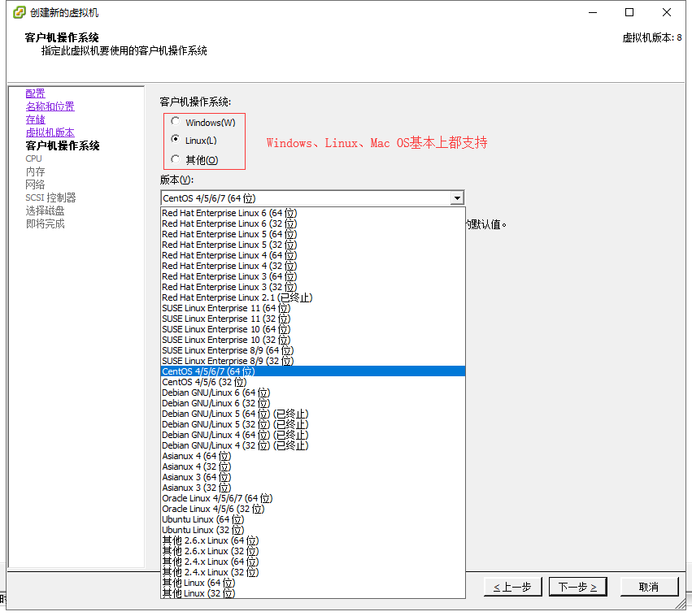Image resolution: width=692 pixels, height=616 pixels.
Task: Choose Red Hat Enterprise Linux 4 (32 位)
Action: (313, 266)
